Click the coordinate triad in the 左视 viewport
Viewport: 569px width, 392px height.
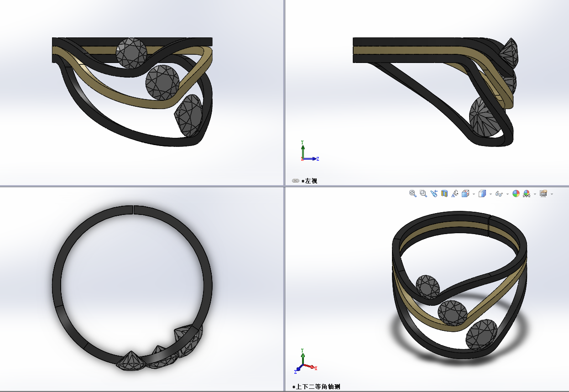310,152
